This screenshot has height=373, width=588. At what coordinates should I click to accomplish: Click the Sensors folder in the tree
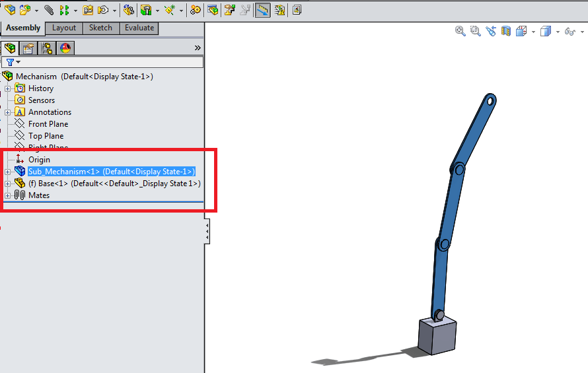[41, 100]
